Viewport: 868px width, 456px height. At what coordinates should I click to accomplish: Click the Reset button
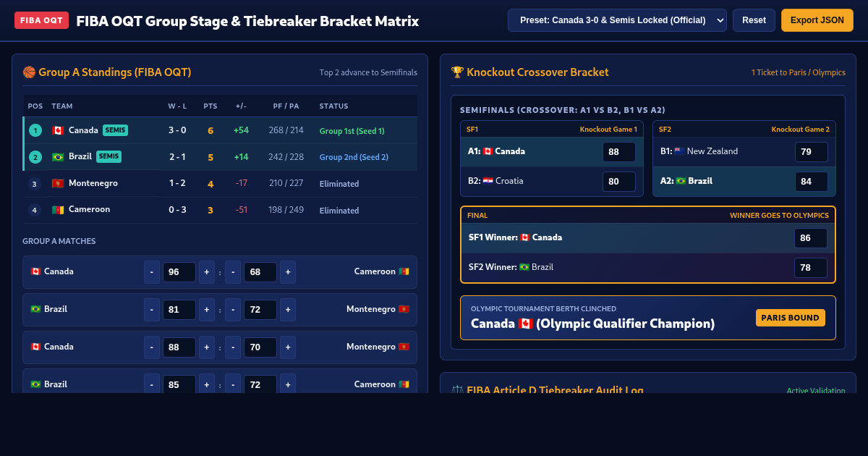point(754,20)
